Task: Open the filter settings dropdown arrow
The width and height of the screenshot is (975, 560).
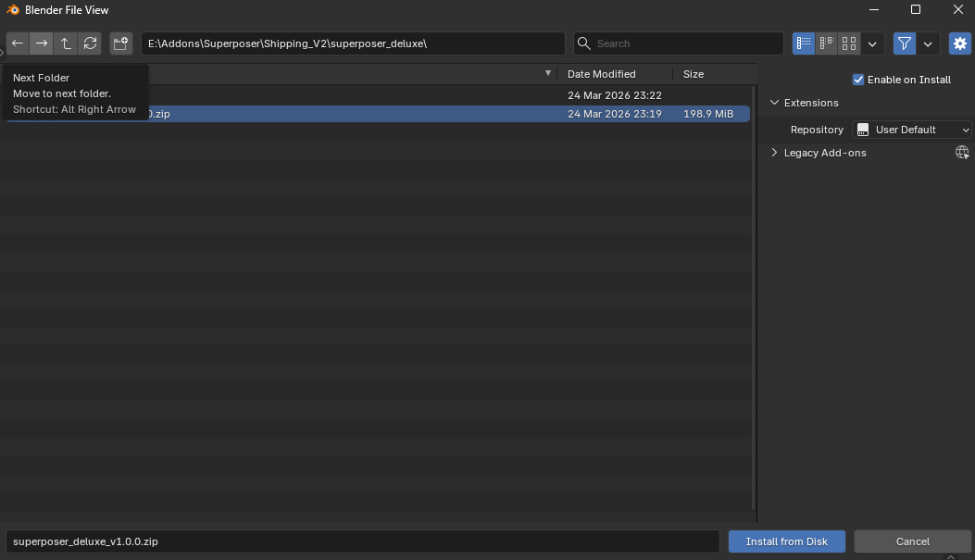Action: [x=928, y=44]
